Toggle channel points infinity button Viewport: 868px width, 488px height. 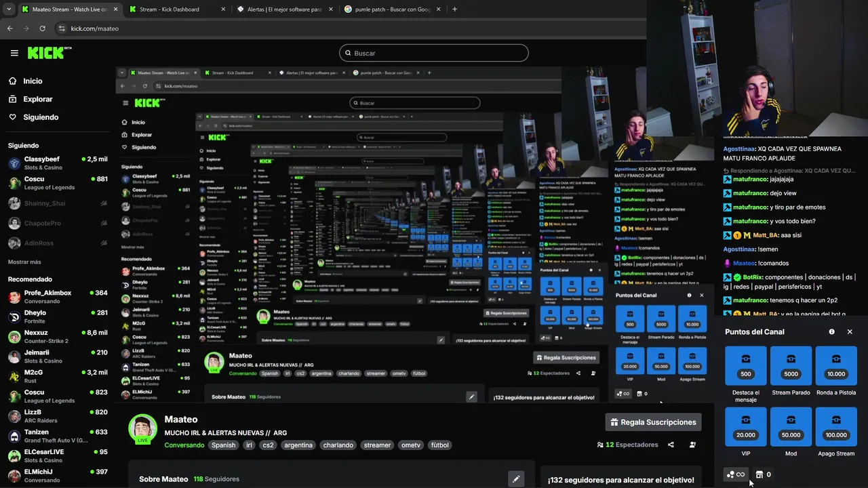click(736, 474)
